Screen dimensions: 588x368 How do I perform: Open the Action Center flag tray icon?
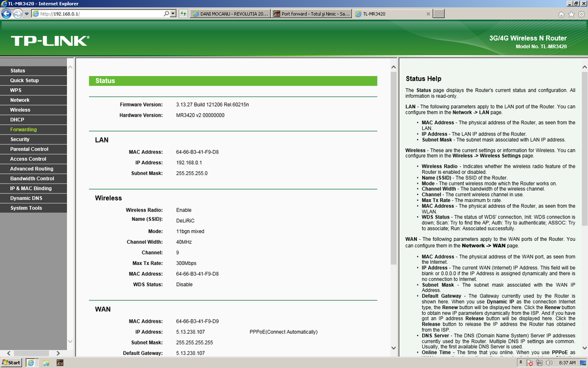530,363
